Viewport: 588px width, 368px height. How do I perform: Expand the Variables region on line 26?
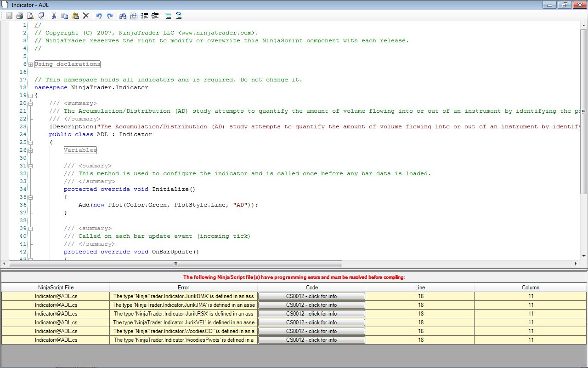tap(30, 150)
